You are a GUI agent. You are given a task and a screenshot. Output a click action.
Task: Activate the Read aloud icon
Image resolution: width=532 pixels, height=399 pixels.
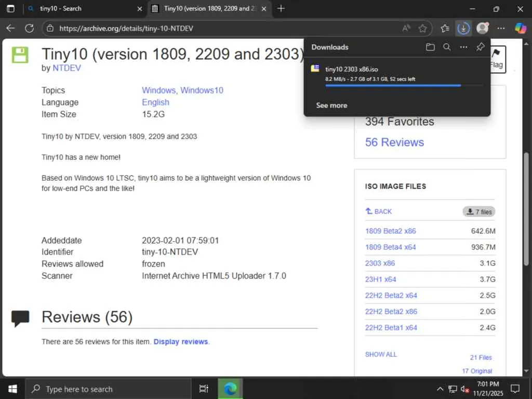[406, 29]
